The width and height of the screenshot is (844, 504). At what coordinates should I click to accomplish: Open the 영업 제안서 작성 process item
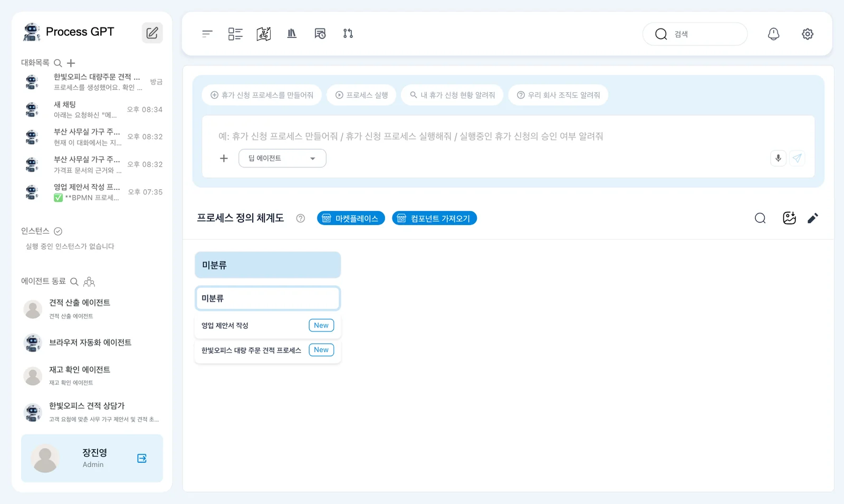(267, 326)
